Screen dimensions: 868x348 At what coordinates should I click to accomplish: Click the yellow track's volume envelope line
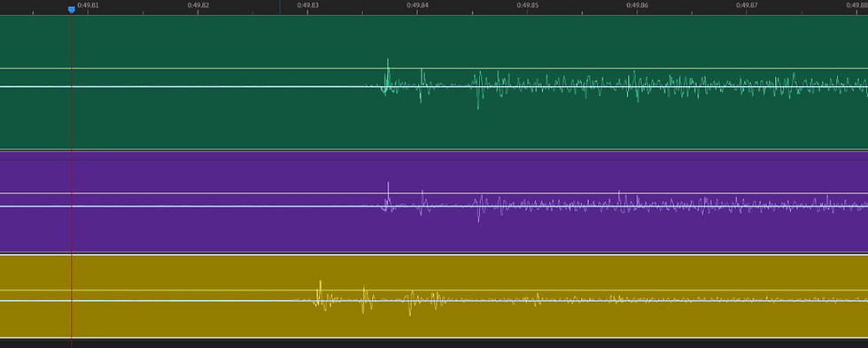[x=434, y=290]
